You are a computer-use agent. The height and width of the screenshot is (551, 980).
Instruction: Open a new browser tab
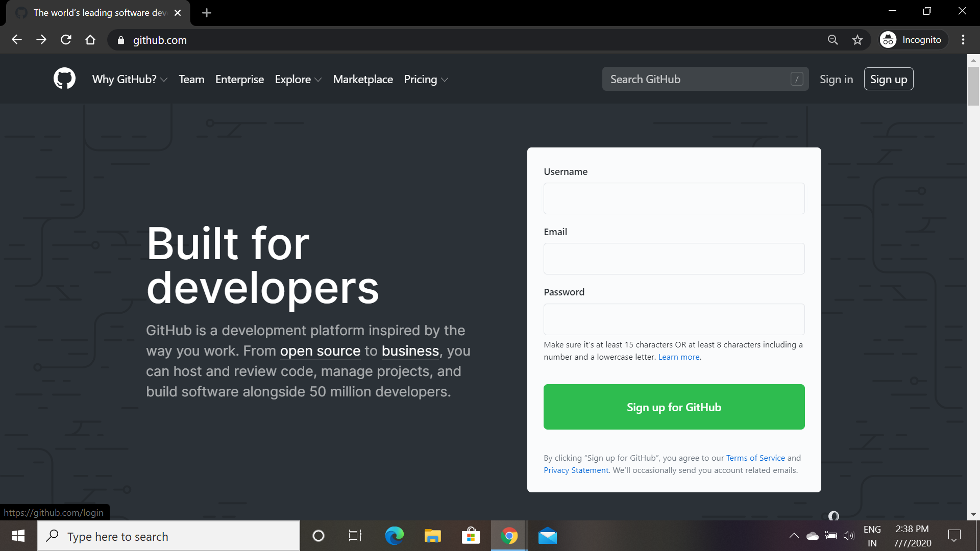coord(206,13)
